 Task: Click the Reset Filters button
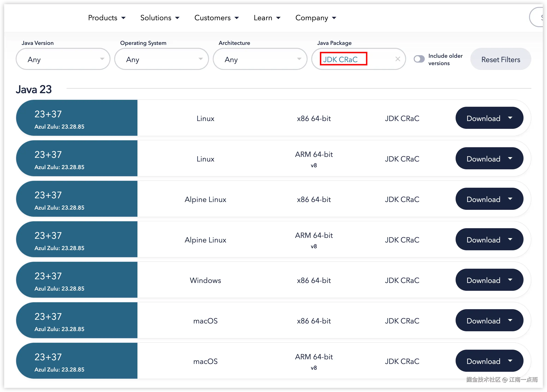[500, 59]
